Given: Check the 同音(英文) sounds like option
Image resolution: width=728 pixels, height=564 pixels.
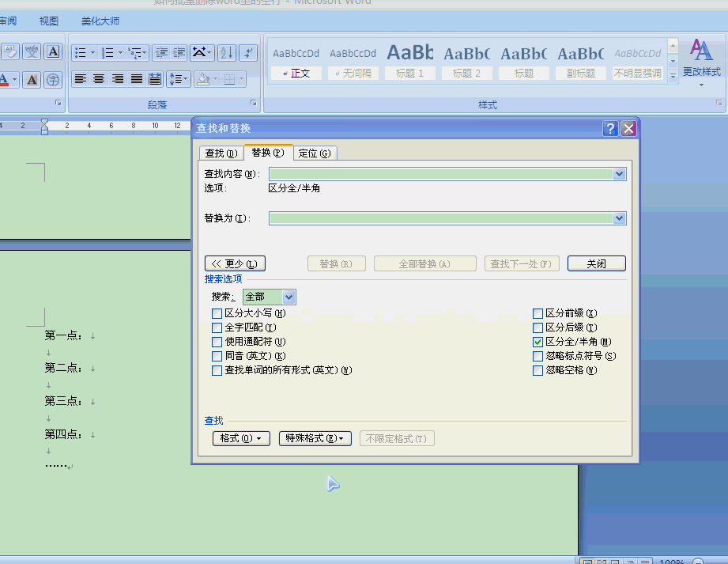Looking at the screenshot, I should (x=217, y=356).
